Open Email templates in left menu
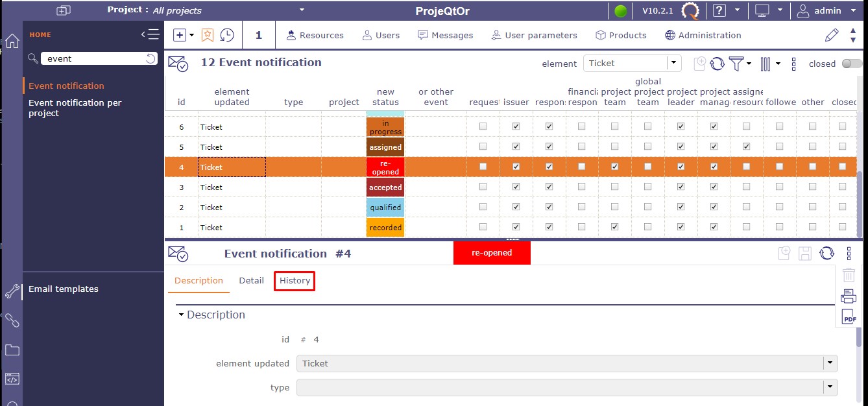 64,289
